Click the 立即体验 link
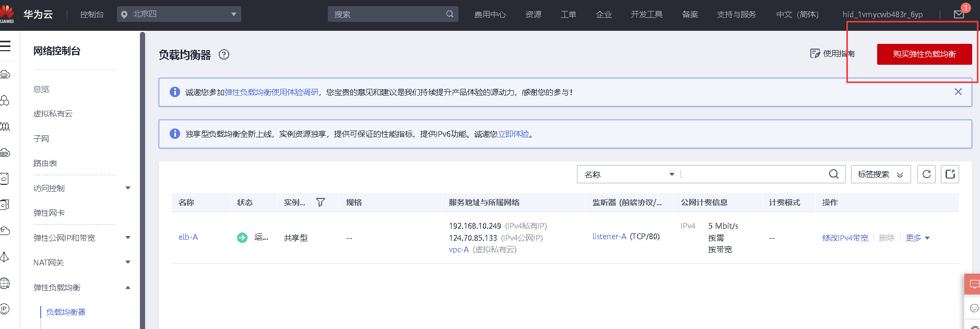 coord(513,134)
